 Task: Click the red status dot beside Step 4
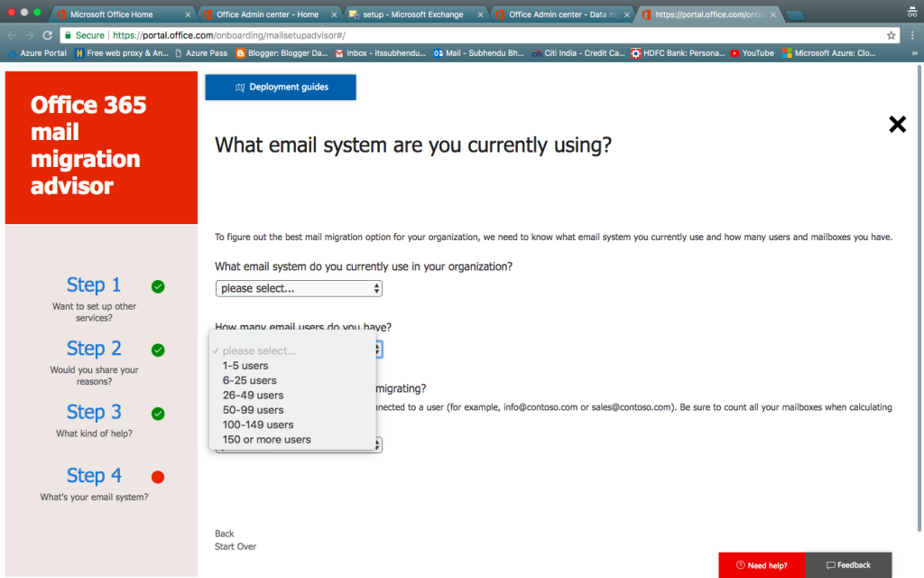coord(158,477)
